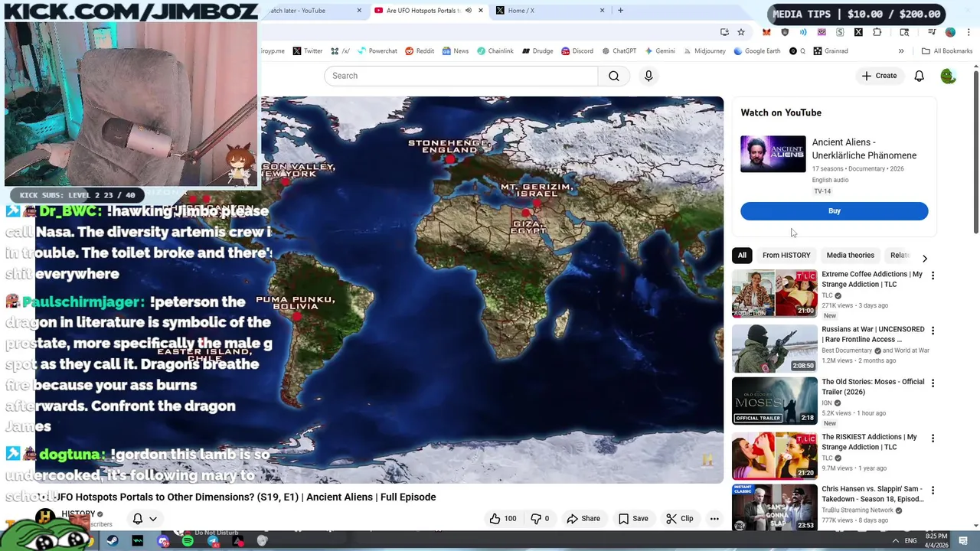
Task: Click into the YouTube search field
Action: tap(461, 76)
